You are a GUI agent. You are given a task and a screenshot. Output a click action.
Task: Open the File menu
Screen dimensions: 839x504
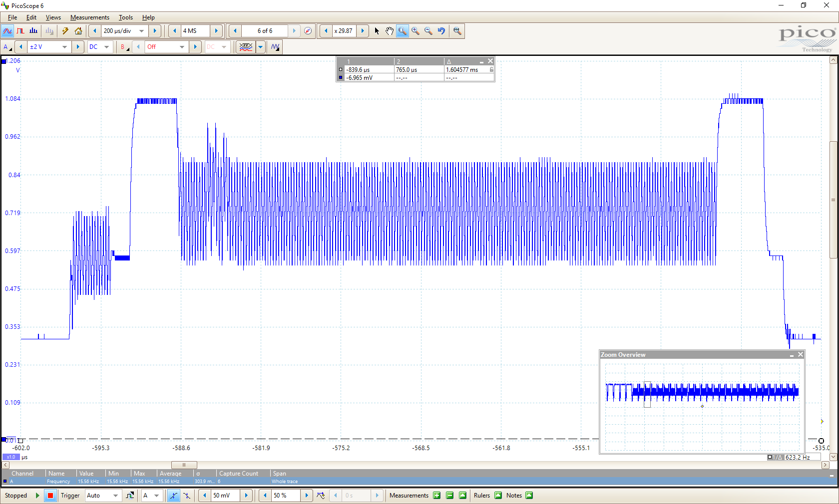pyautogui.click(x=12, y=17)
